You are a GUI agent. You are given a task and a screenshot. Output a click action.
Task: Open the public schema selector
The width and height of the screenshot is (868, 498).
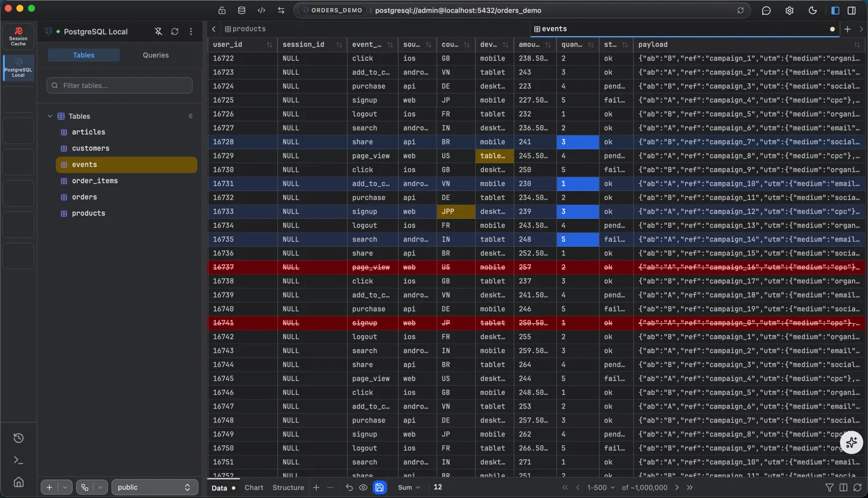pos(154,488)
